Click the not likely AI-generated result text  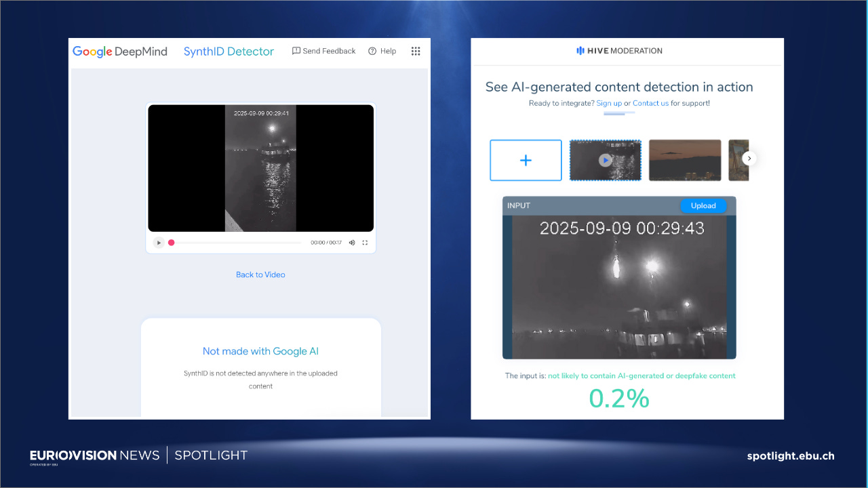coord(642,375)
